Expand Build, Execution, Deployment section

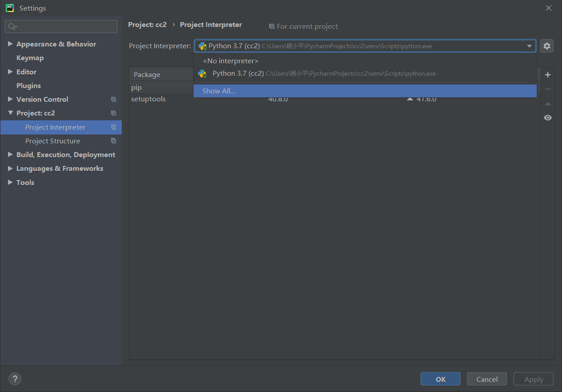pos(10,154)
